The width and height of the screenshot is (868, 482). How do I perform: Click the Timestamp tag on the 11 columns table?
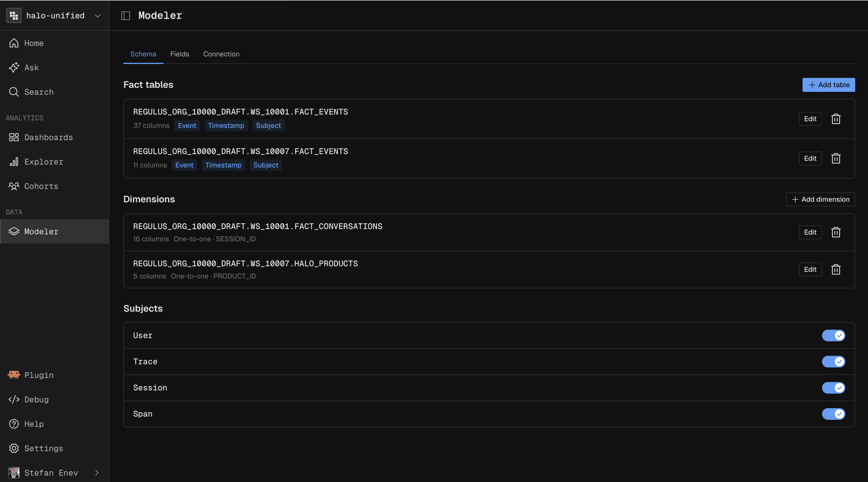[x=223, y=165]
